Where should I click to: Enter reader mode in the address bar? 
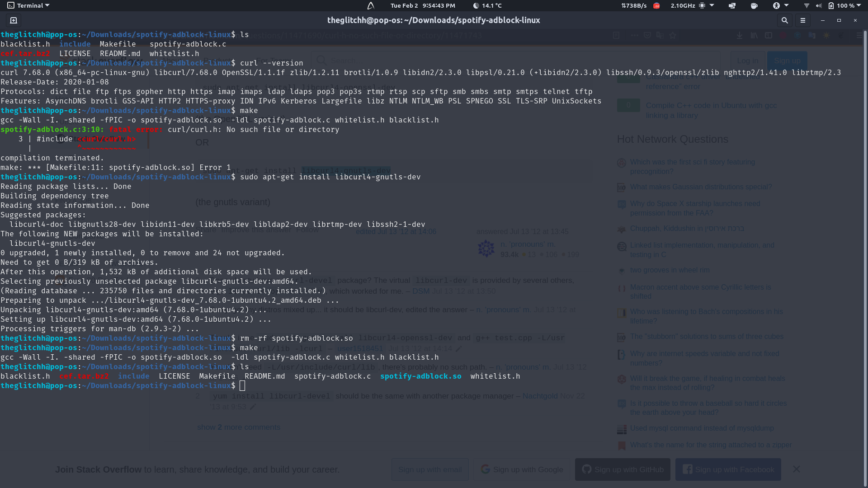pyautogui.click(x=617, y=35)
